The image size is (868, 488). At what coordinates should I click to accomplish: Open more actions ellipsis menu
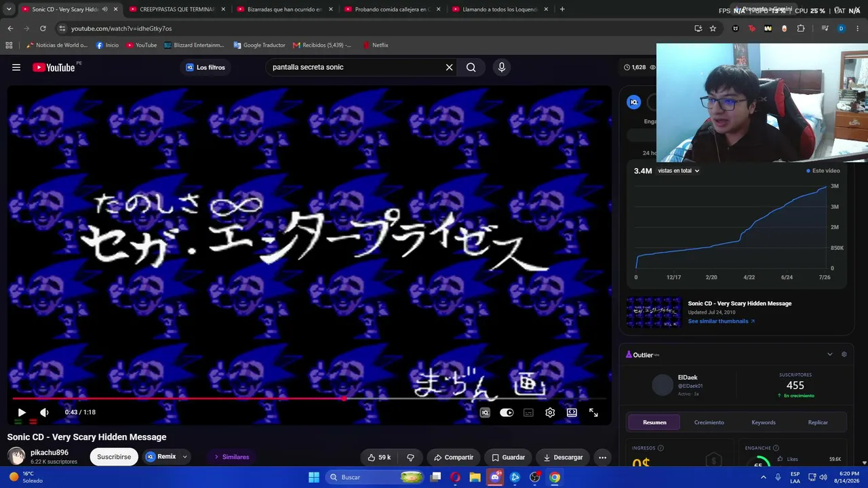602,457
